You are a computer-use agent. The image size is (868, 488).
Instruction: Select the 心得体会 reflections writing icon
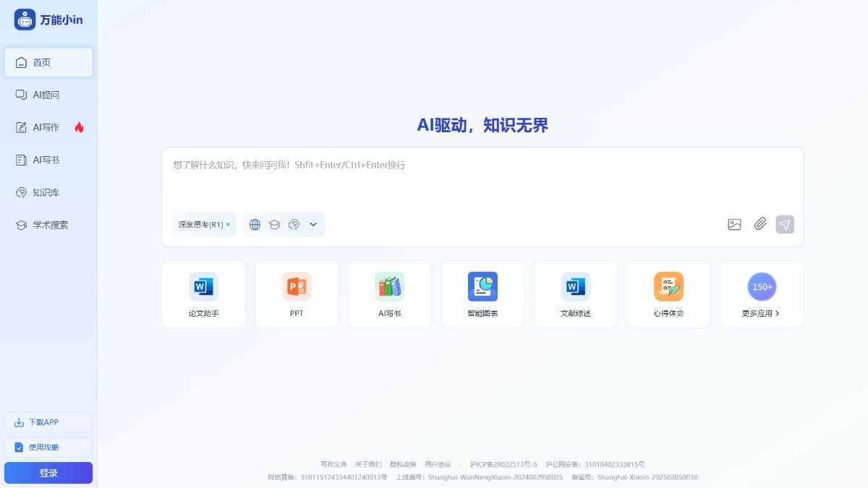668,293
